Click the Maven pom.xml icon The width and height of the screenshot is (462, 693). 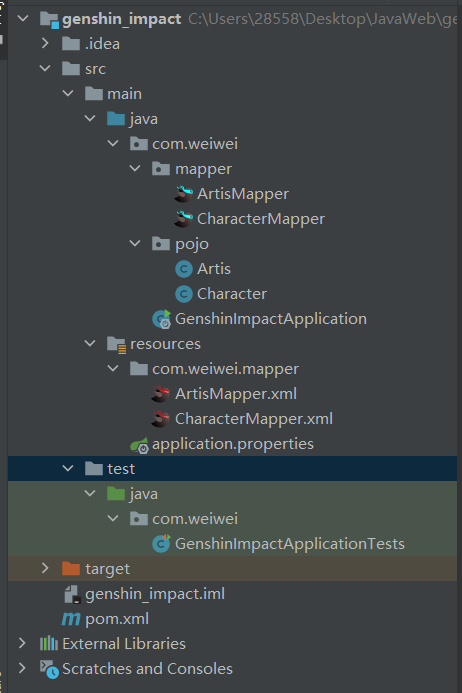click(x=71, y=619)
